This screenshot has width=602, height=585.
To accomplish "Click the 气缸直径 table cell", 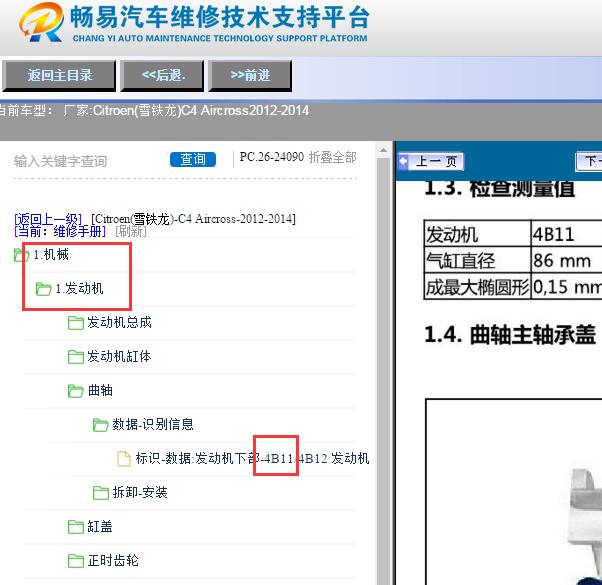I will [x=478, y=260].
